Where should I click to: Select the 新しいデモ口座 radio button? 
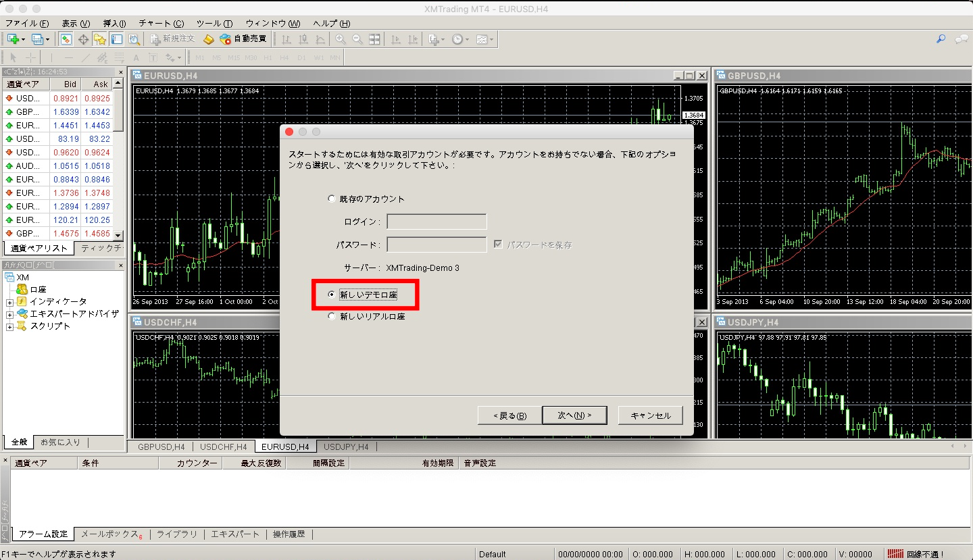click(x=331, y=295)
